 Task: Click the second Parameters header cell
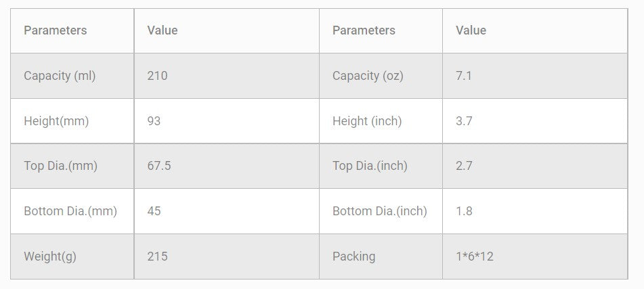[364, 30]
